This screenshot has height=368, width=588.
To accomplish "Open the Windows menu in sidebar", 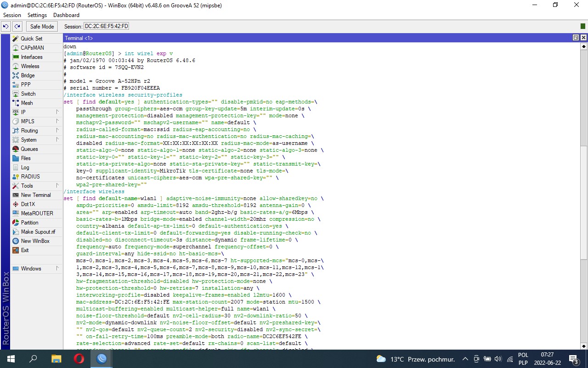I will (x=36, y=269).
